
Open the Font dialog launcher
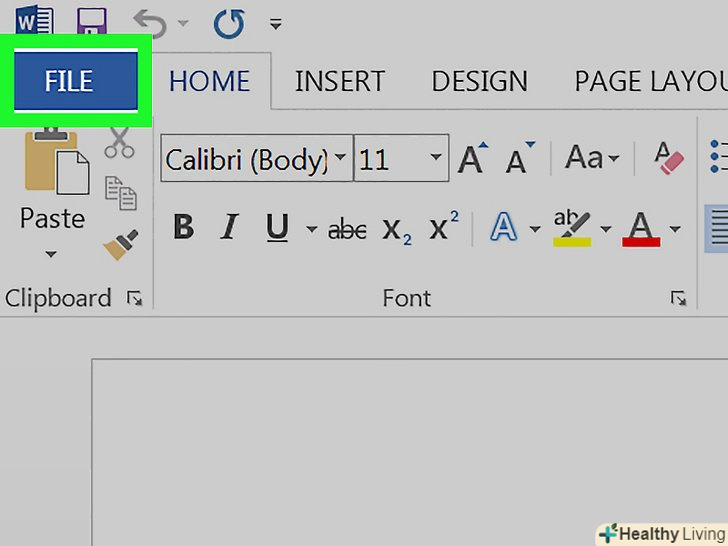click(x=678, y=298)
